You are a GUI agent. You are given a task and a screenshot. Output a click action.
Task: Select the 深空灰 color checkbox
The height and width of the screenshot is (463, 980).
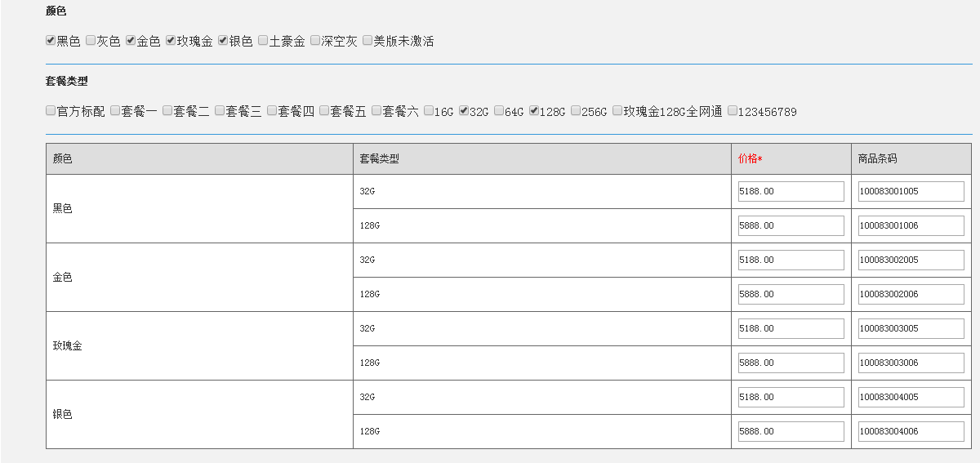[x=315, y=40]
